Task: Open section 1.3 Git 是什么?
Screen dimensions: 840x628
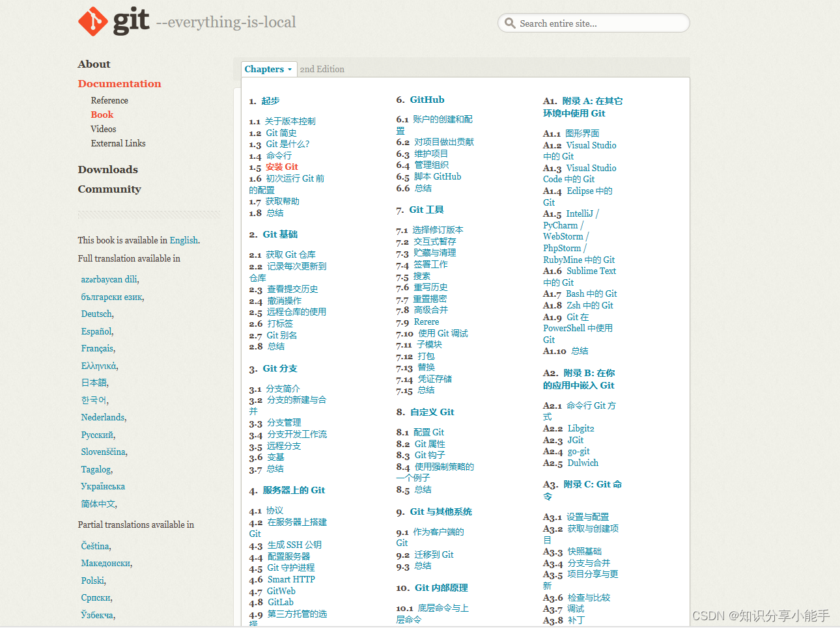Action: coord(287,144)
